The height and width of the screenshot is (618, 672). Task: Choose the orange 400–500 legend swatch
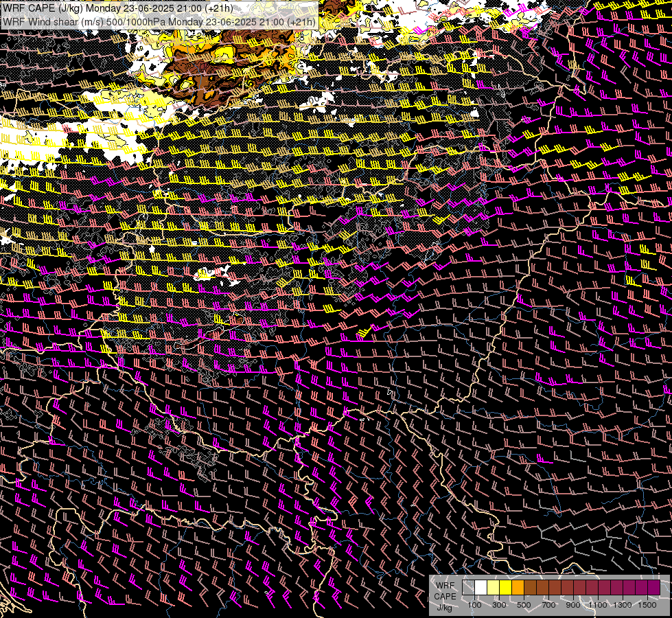pos(518,587)
